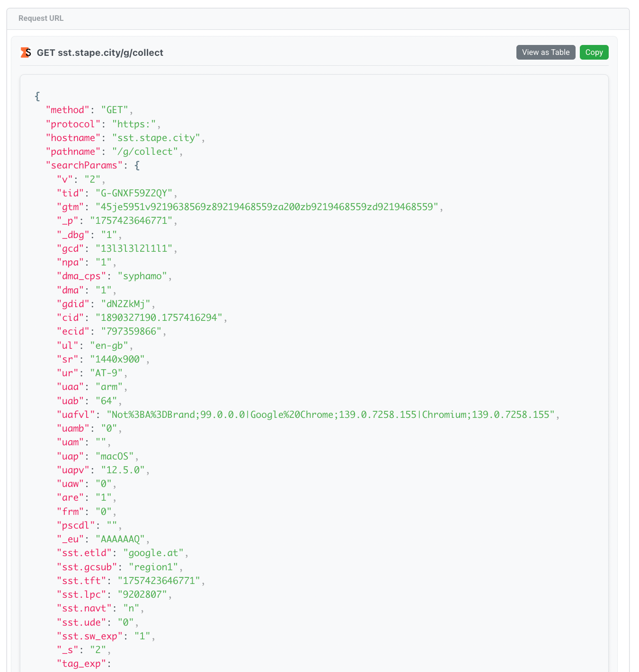Select the sst.etld value google.at
Image resolution: width=639 pixels, height=672 pixels.
(x=154, y=553)
